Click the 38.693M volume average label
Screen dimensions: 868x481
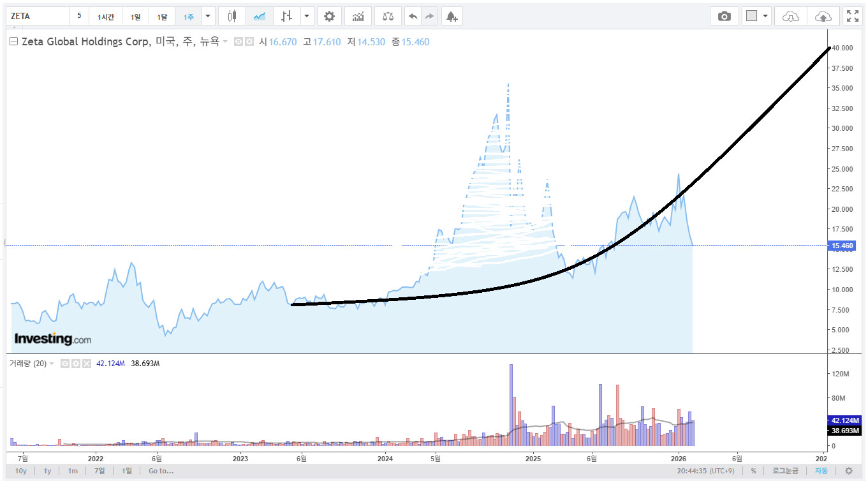click(846, 431)
